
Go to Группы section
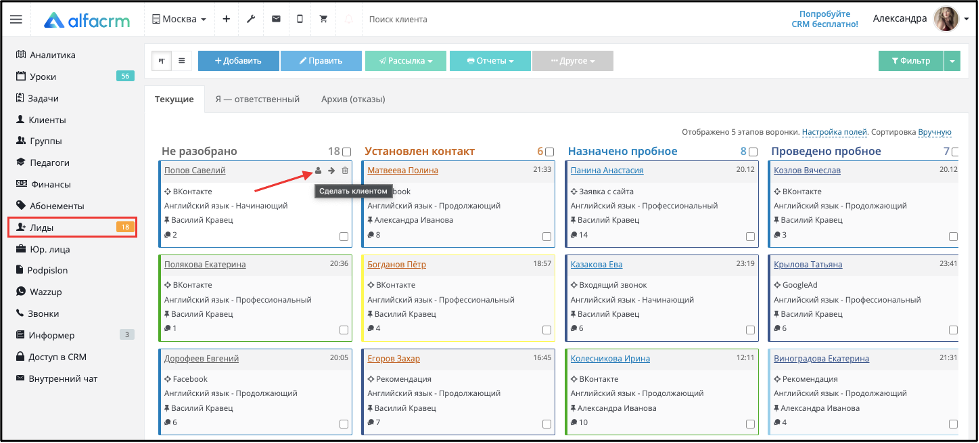point(46,141)
